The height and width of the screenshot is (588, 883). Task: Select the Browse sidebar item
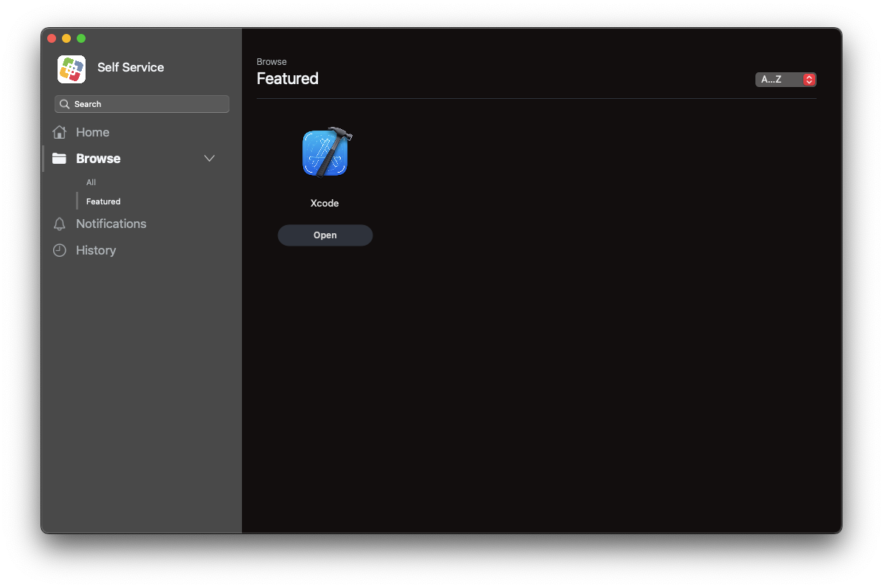pyautogui.click(x=98, y=159)
